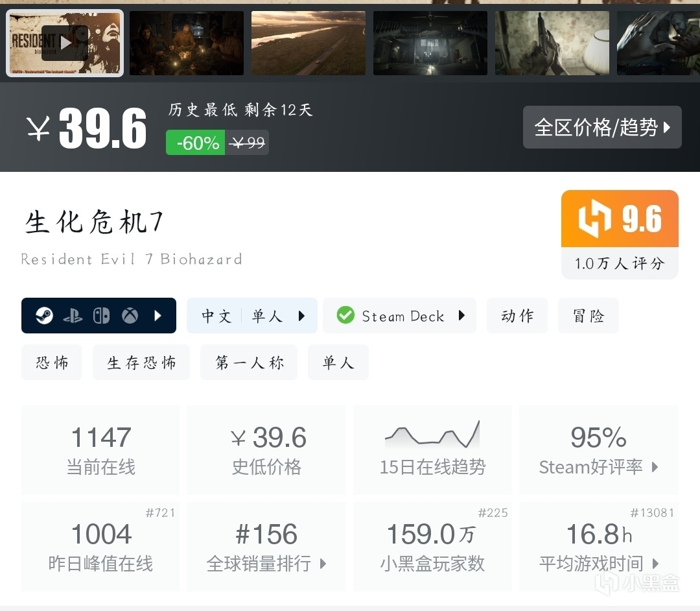Open the Steam Deck compatibility tag
The height and width of the screenshot is (611, 700).
coord(399,315)
